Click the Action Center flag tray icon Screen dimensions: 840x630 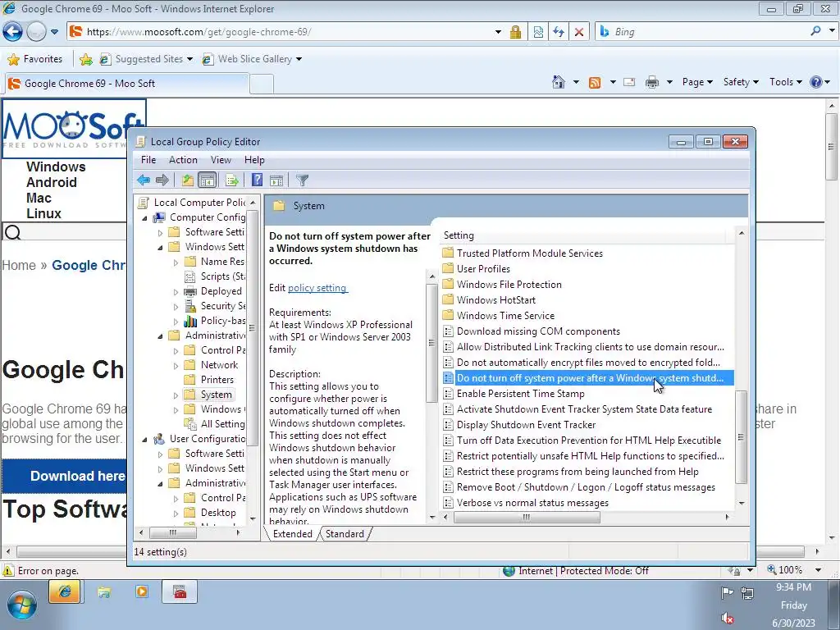(727, 592)
